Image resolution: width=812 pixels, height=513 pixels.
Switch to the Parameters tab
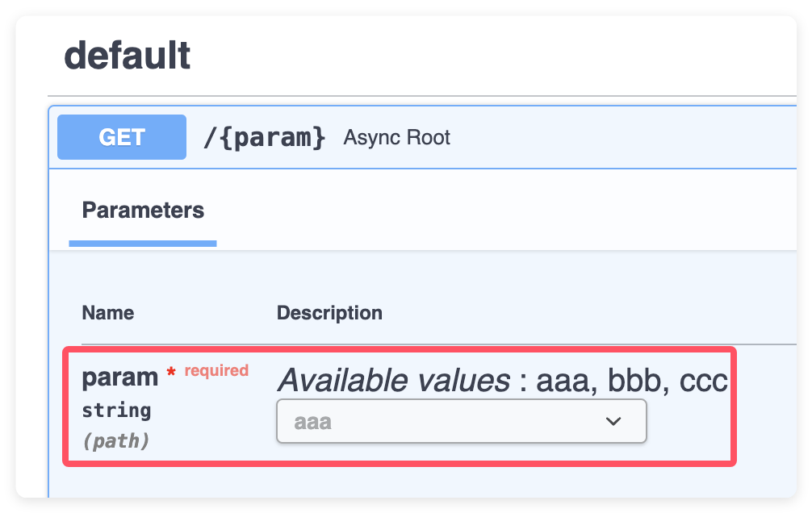coord(143,211)
